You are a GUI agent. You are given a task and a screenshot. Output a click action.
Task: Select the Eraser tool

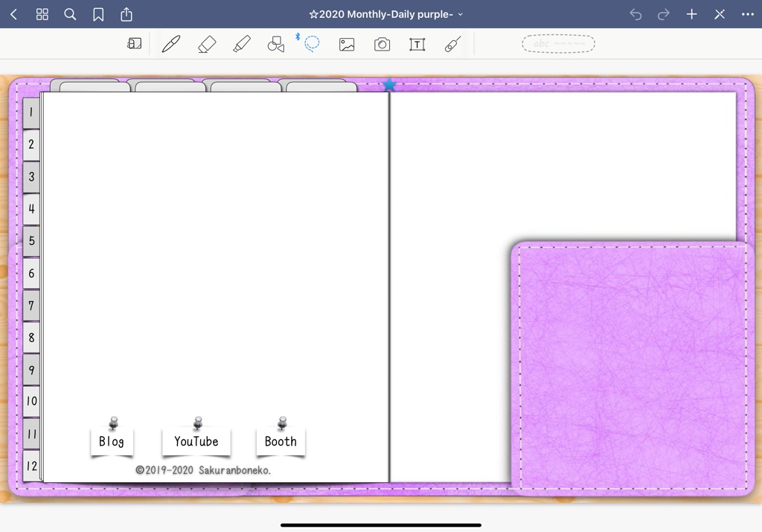[x=207, y=44]
